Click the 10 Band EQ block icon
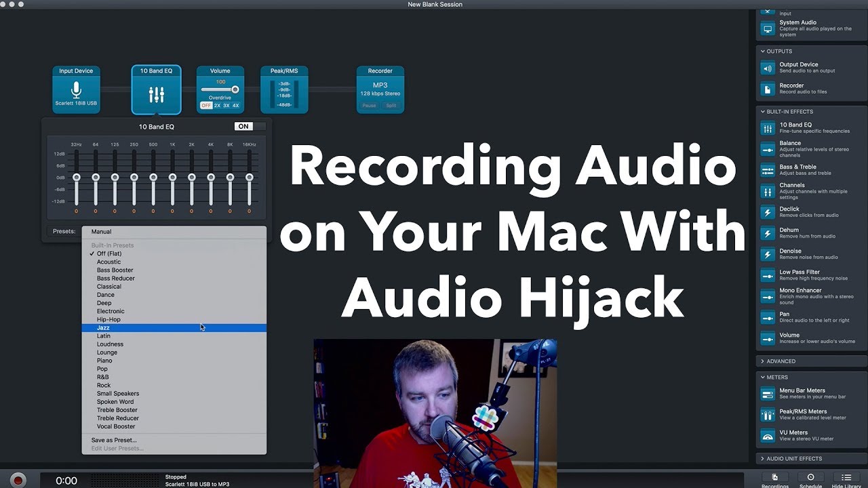868x488 pixels. pyautogui.click(x=156, y=94)
